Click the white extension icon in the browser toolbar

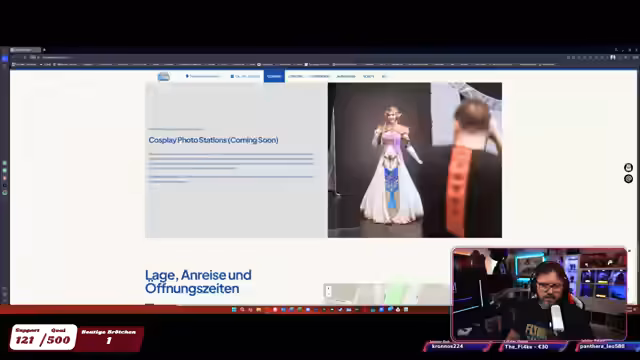(x=613, y=58)
